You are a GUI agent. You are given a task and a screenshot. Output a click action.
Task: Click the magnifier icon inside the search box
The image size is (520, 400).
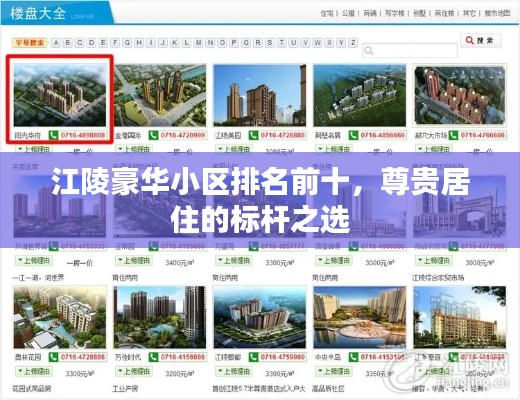pos(369,51)
